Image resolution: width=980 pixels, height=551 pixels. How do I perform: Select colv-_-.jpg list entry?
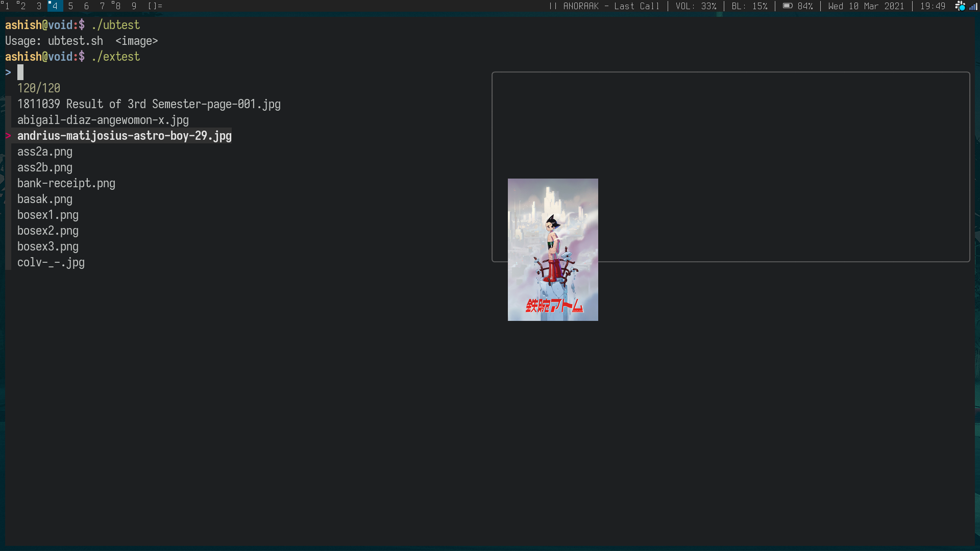click(51, 262)
